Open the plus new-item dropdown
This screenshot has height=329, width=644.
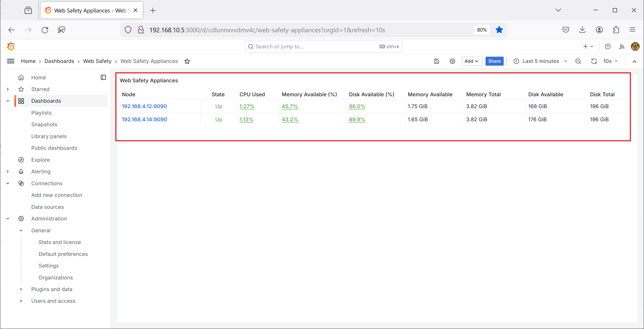click(588, 46)
